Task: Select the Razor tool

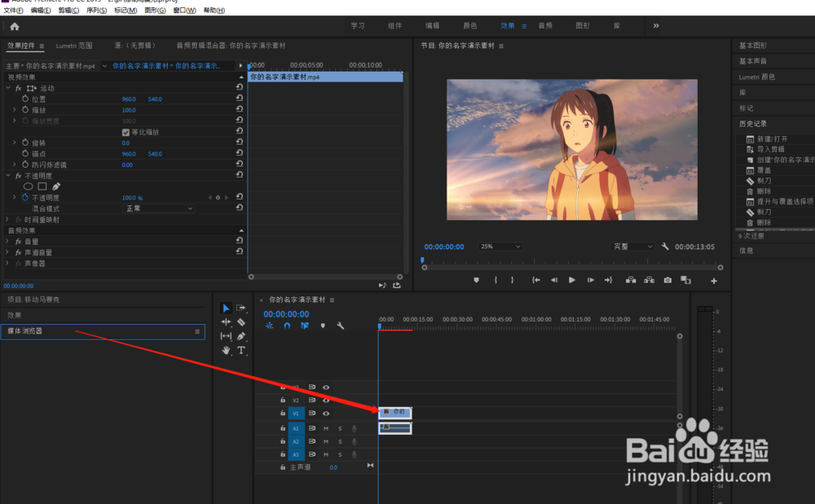Action: (241, 322)
